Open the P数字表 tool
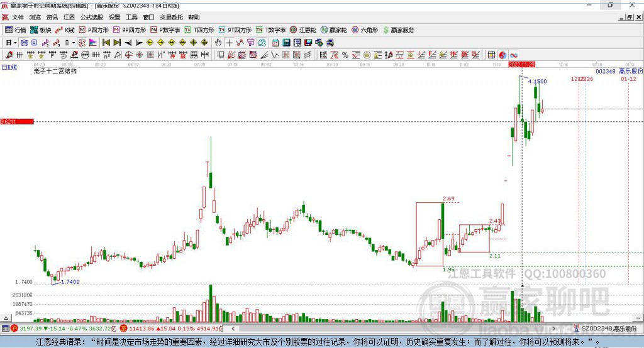 coord(165,30)
